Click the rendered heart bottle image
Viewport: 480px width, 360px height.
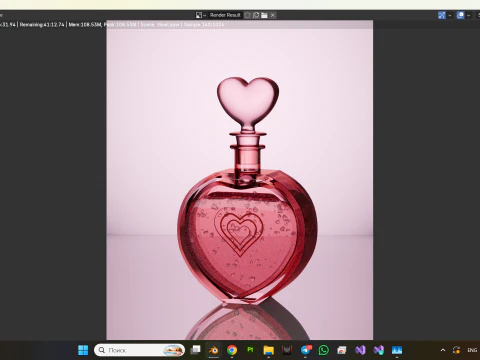tap(240, 180)
